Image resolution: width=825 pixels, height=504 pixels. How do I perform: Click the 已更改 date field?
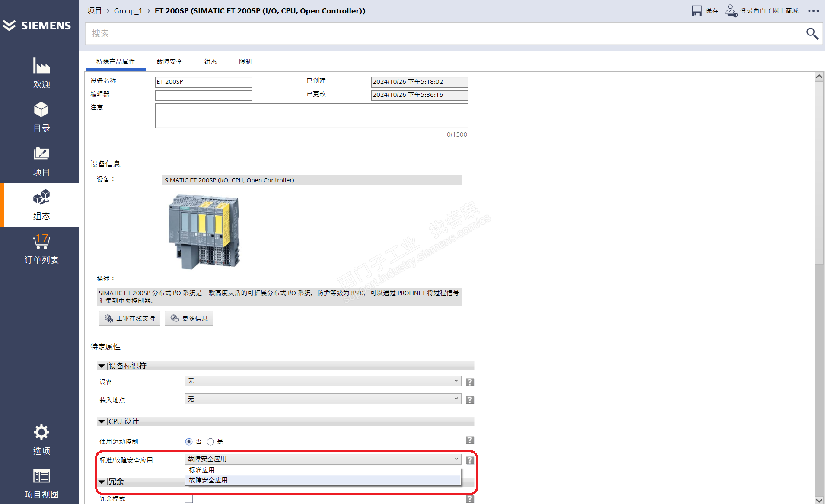point(420,95)
